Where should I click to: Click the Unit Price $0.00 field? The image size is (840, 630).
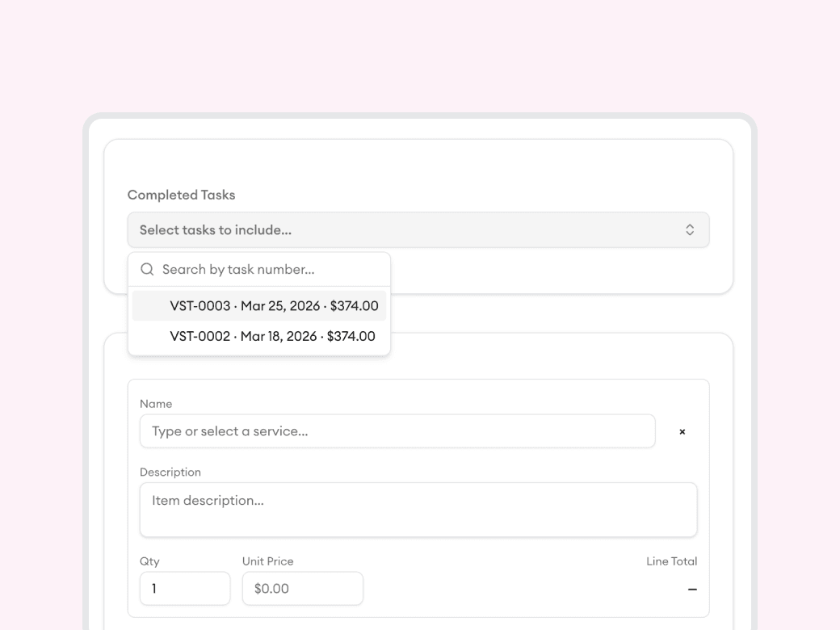(x=302, y=588)
